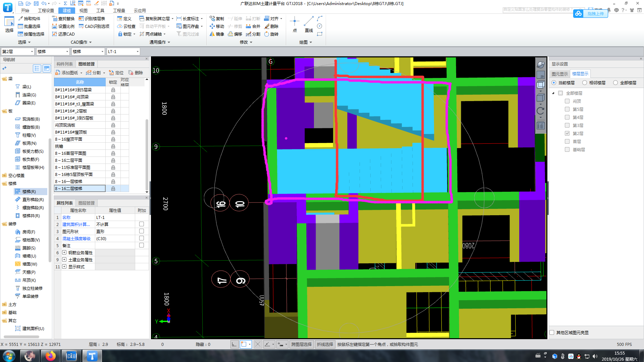
Task: Restore the drawing with 还原CAD
Action: [63, 34]
